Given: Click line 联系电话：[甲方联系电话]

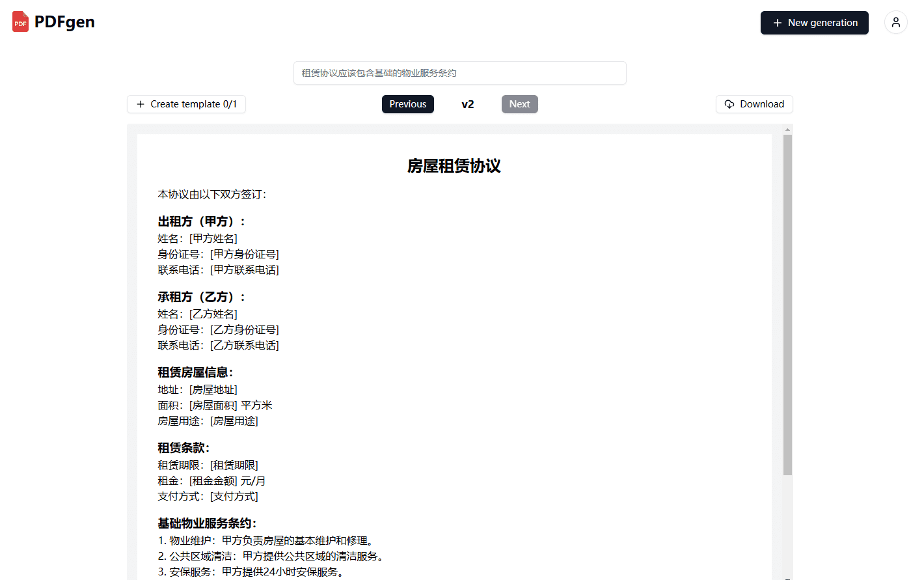Looking at the screenshot, I should [x=219, y=269].
